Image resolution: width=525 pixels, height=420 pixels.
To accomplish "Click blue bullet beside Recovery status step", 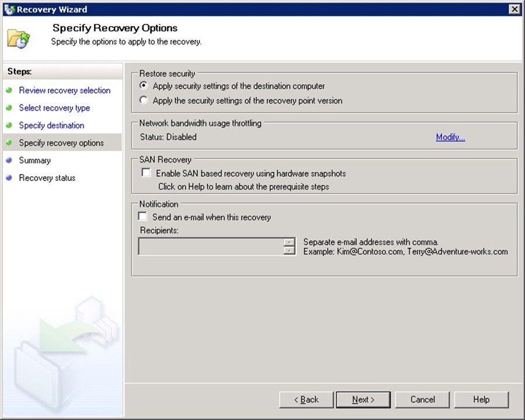I will tap(9, 178).
